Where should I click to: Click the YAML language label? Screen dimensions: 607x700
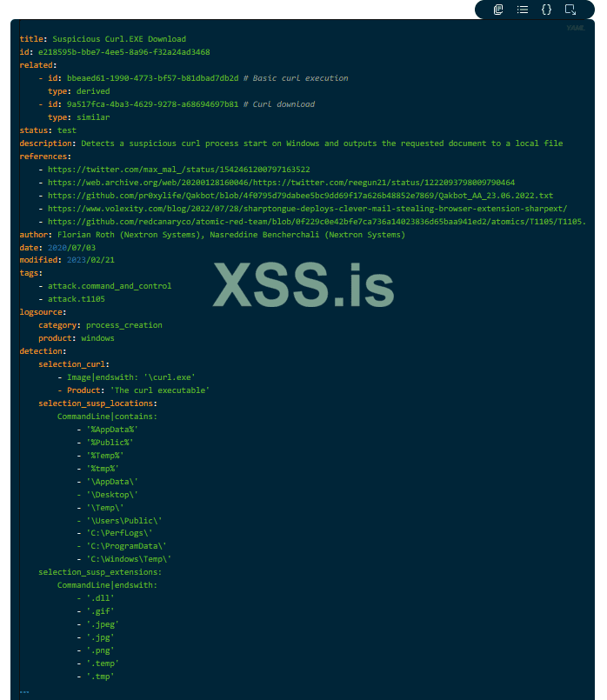576,28
